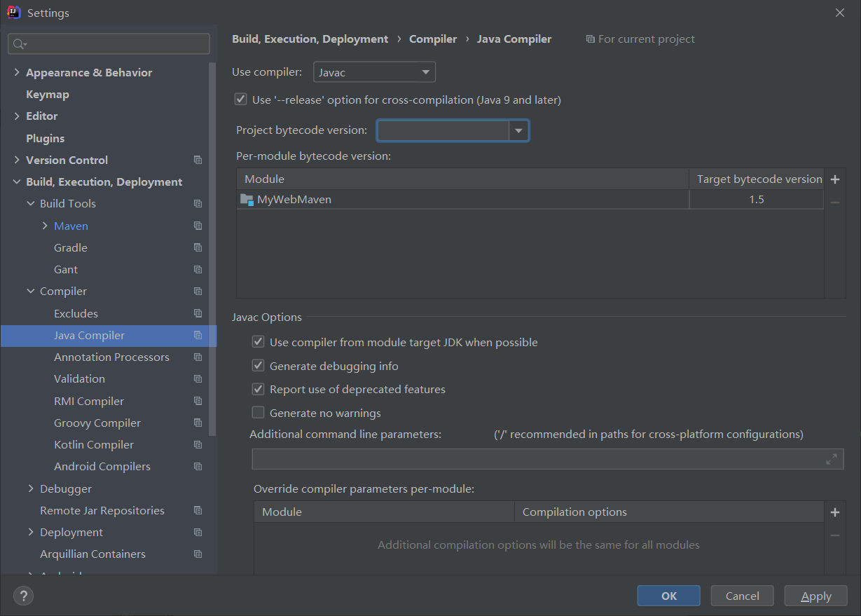861x616 pixels.
Task: Expand the Version Control section
Action: [x=17, y=160]
